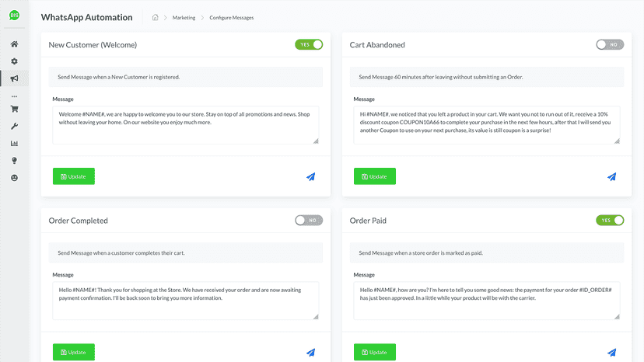
Task: Send test message for Cart Abandoned card
Action: tap(612, 176)
